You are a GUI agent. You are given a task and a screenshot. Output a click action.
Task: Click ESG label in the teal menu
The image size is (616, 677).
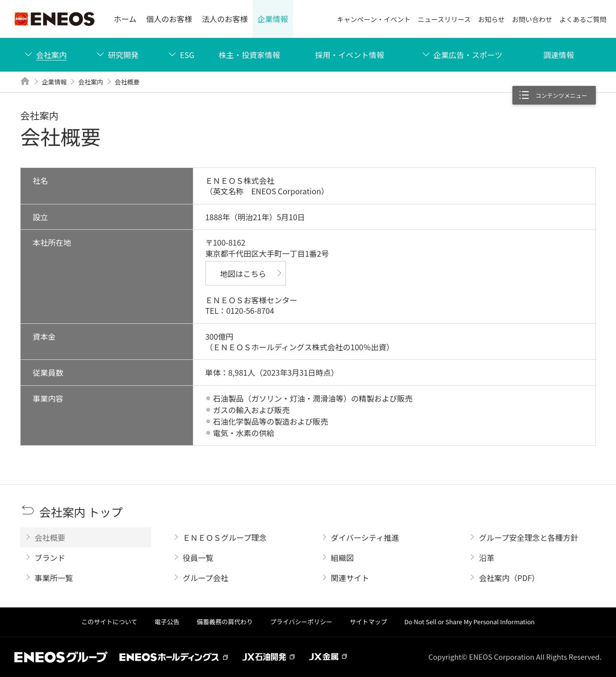click(x=187, y=55)
